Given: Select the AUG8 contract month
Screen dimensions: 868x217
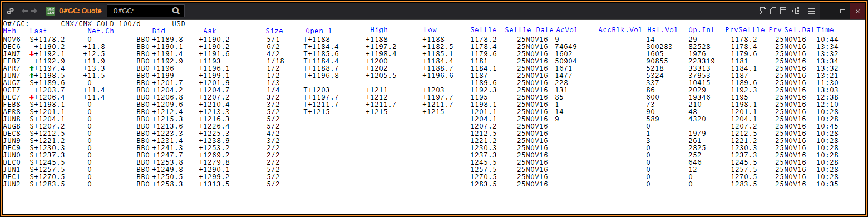Looking at the screenshot, I should 12,126.
